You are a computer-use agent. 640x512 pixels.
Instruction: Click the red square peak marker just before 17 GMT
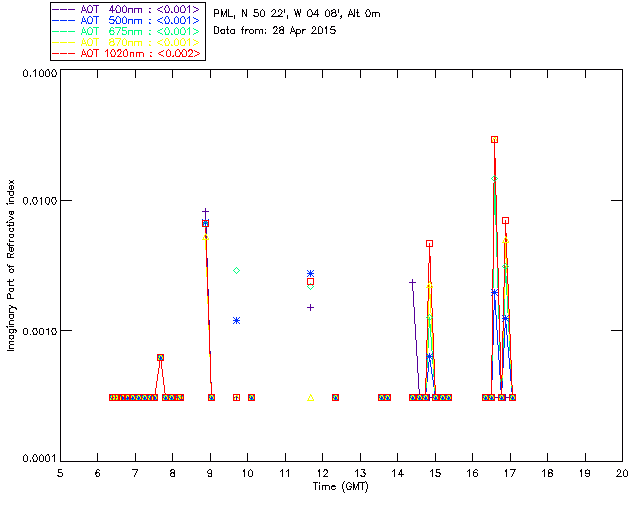(x=505, y=221)
